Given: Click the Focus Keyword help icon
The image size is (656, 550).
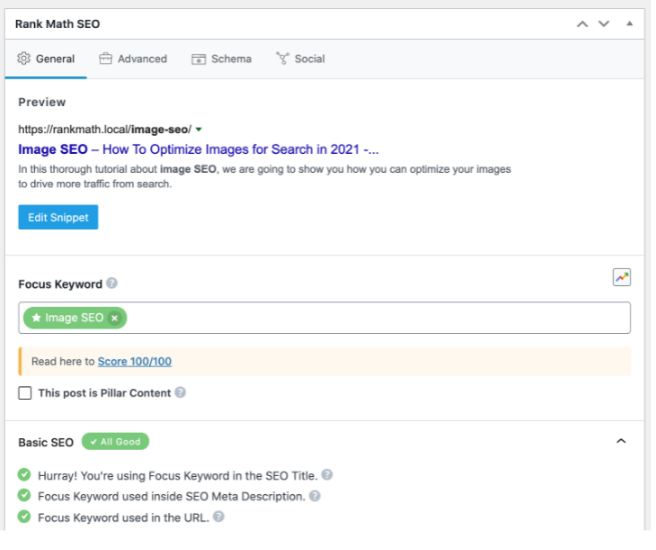Looking at the screenshot, I should [112, 283].
